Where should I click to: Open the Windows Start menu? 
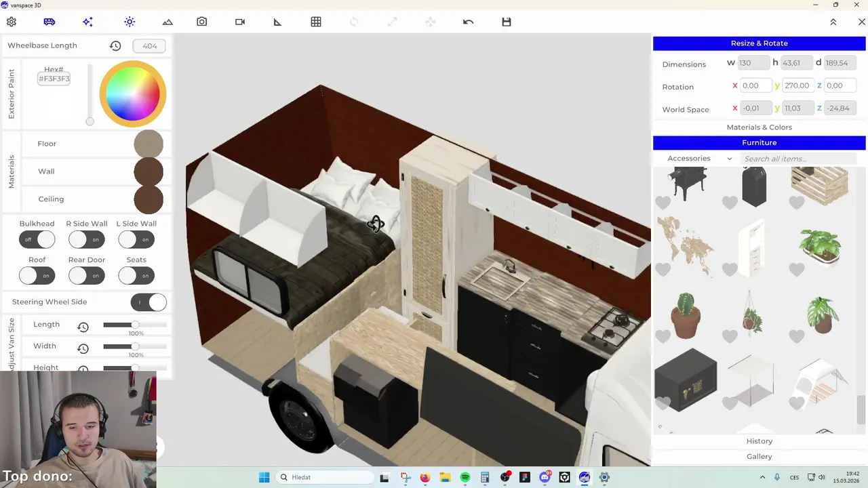[x=264, y=477]
